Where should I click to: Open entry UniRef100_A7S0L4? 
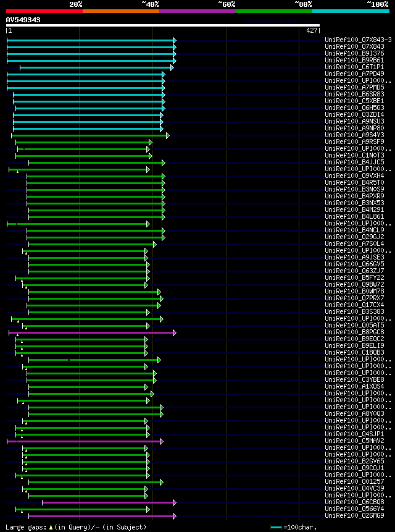coord(354,244)
